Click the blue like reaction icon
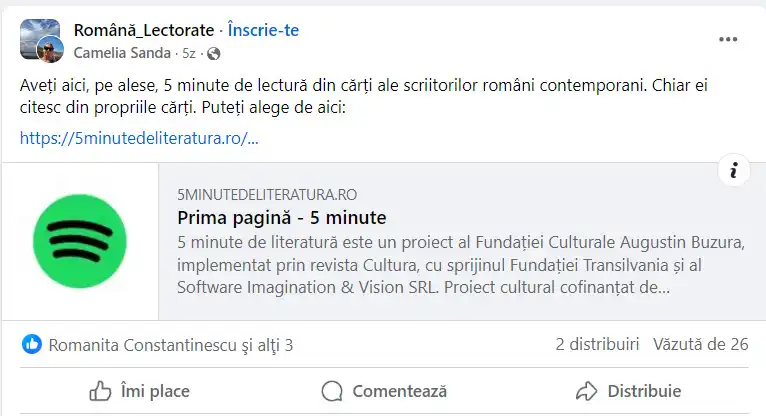Viewport: 766px width, 416px height. tap(32, 345)
